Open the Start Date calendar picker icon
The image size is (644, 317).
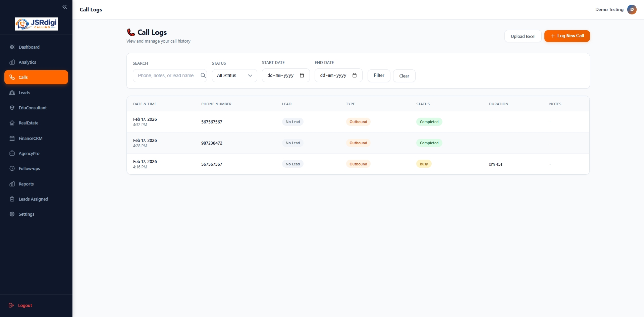302,75
